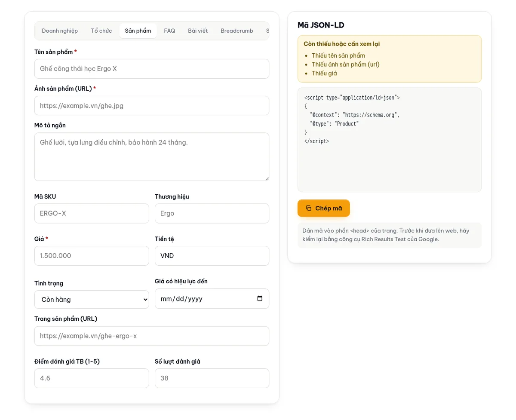Focus the Tiền tệ VND field
Viewport: 516px width, 420px height.
point(212,256)
